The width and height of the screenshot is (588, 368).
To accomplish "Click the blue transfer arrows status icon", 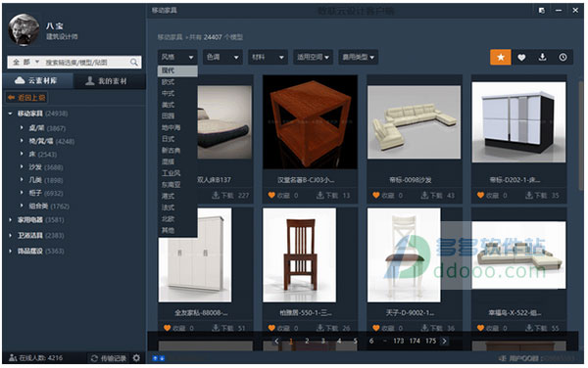I will pos(158,358).
